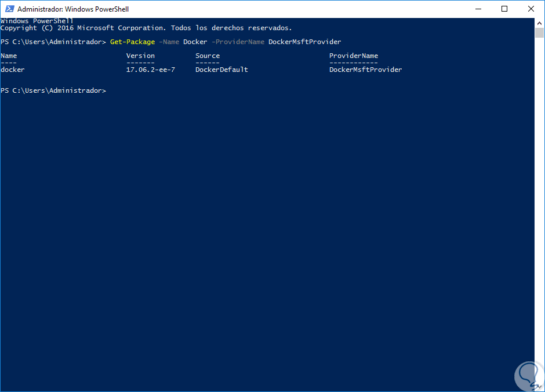Minimize the PowerShell window
This screenshot has height=392, width=545.
(478, 9)
